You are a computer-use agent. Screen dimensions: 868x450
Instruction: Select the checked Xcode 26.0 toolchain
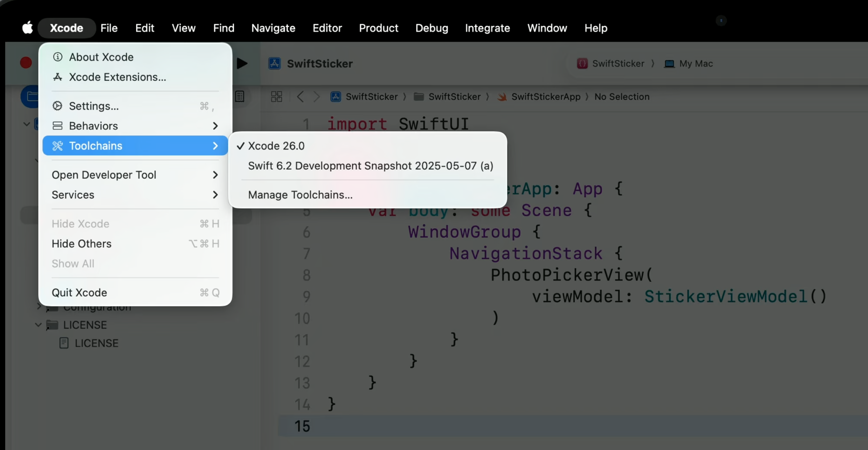[276, 146]
